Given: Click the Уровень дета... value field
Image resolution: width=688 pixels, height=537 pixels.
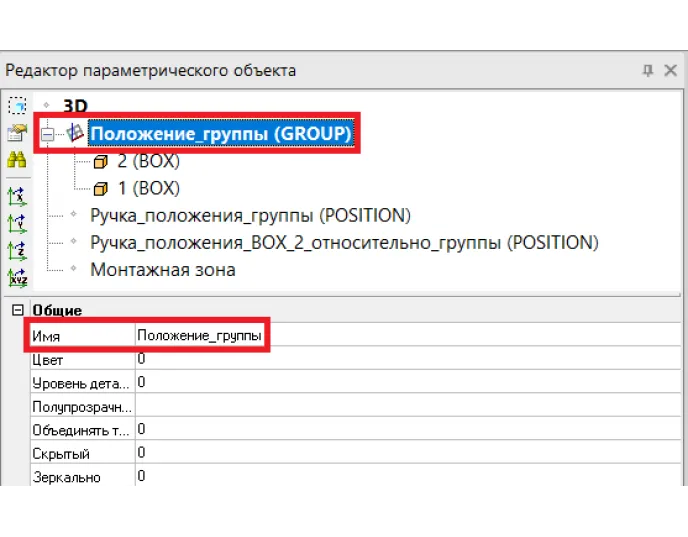Looking at the screenshot, I should (x=408, y=382).
